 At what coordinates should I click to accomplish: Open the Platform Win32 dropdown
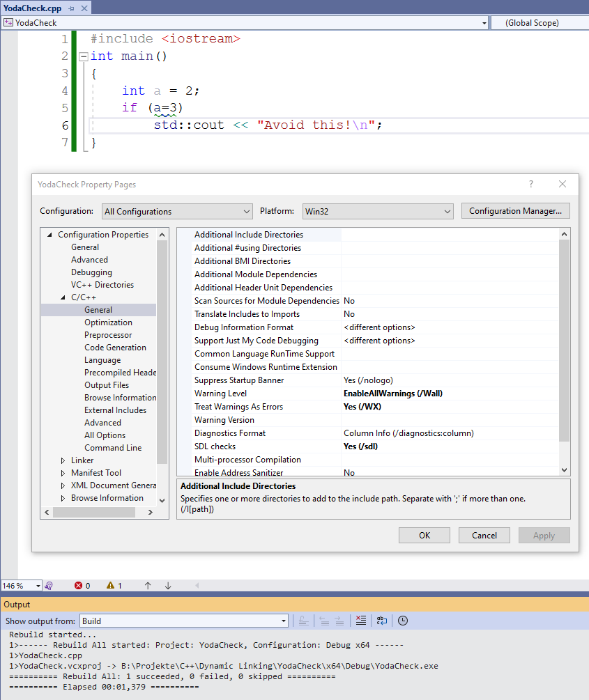click(378, 212)
